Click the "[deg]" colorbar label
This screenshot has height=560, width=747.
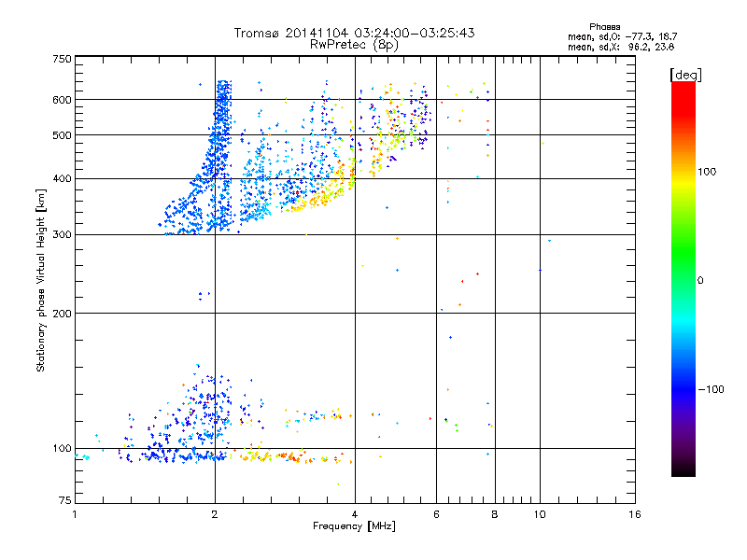coord(685,75)
